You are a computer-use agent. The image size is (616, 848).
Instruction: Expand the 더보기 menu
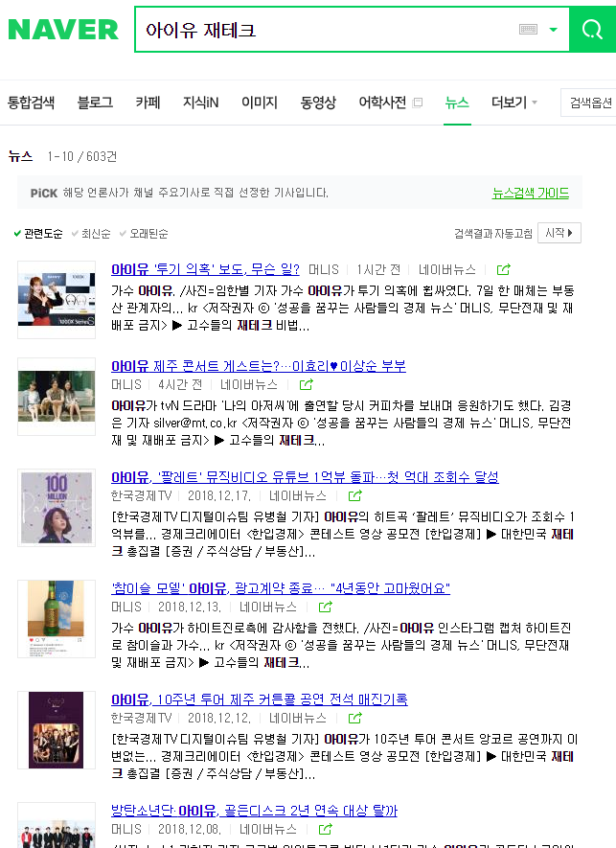[514, 103]
